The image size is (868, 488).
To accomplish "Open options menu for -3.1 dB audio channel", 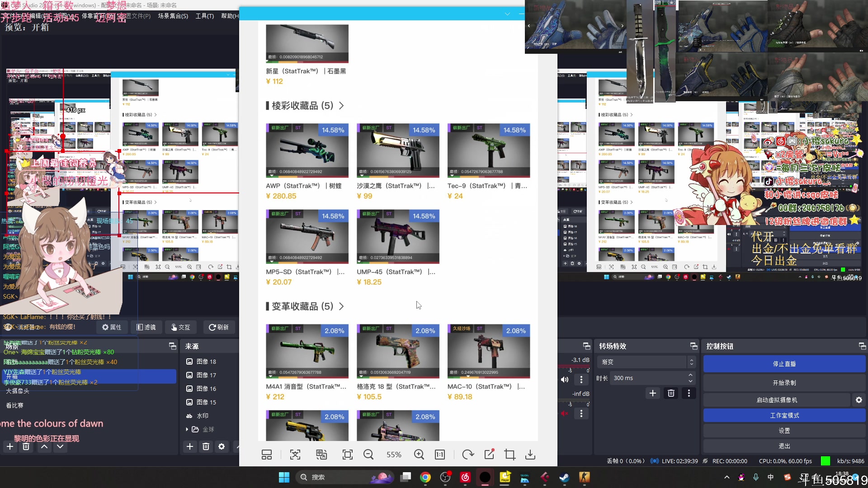I will tap(581, 380).
